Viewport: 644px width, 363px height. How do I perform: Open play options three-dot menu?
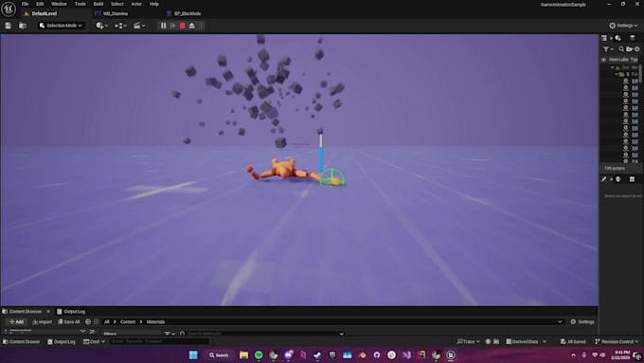click(201, 26)
